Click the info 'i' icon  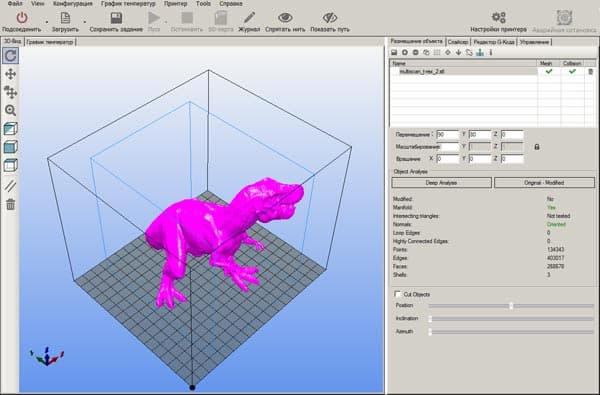491,52
